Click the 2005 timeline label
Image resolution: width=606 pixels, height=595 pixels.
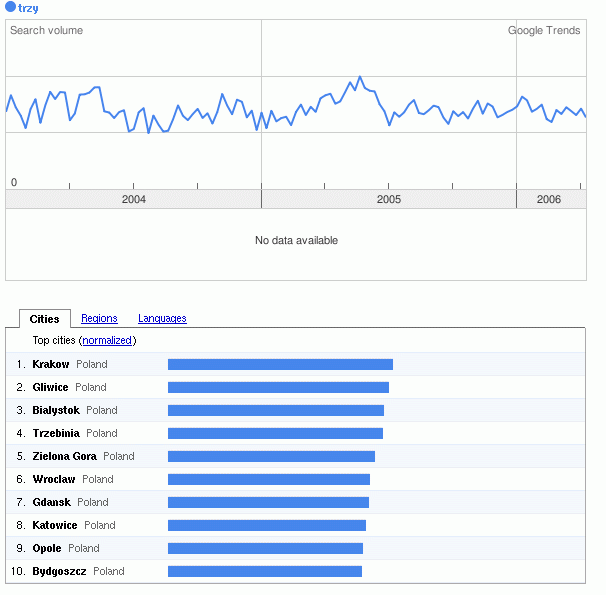pyautogui.click(x=389, y=200)
